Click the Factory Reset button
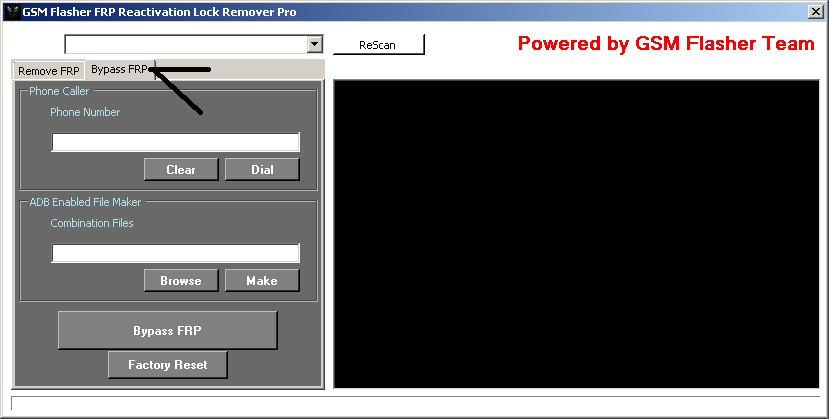The width and height of the screenshot is (829, 419). point(168,365)
